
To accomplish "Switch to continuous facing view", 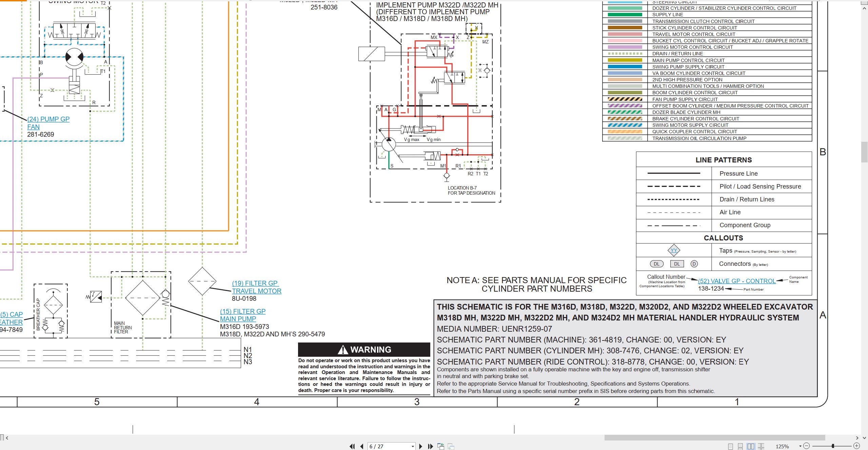I will 761,446.
